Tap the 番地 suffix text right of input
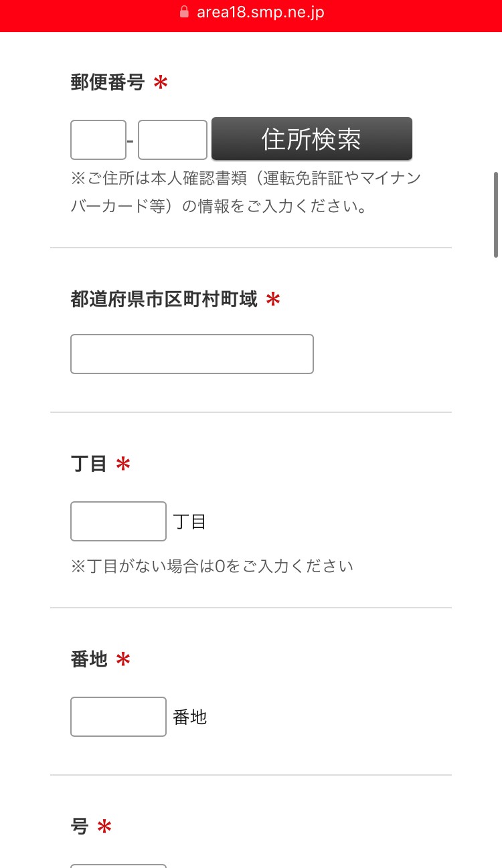502x868 pixels. coord(190,717)
